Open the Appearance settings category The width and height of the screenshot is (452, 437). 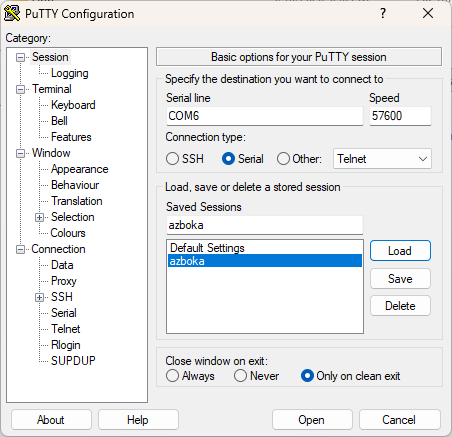point(80,169)
